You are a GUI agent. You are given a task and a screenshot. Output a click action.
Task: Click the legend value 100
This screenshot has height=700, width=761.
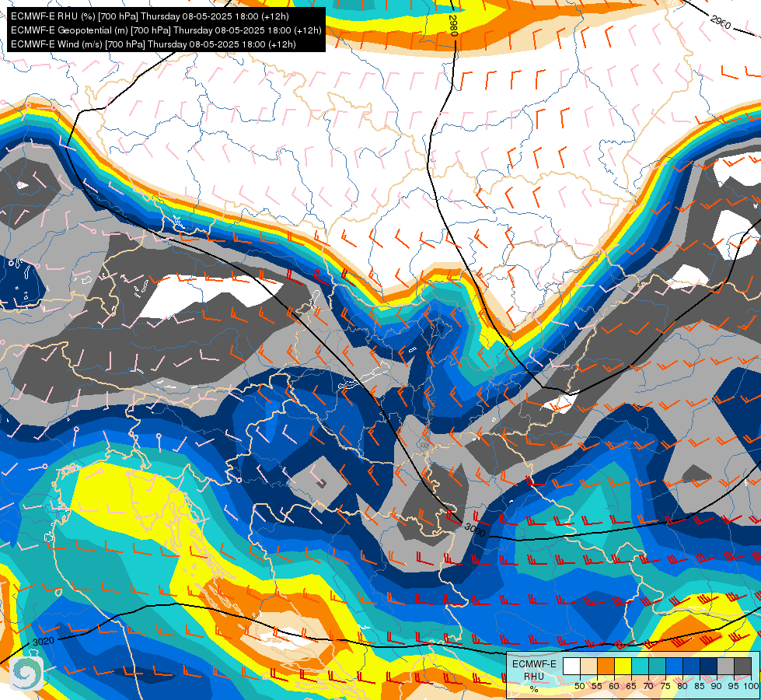pos(752,686)
